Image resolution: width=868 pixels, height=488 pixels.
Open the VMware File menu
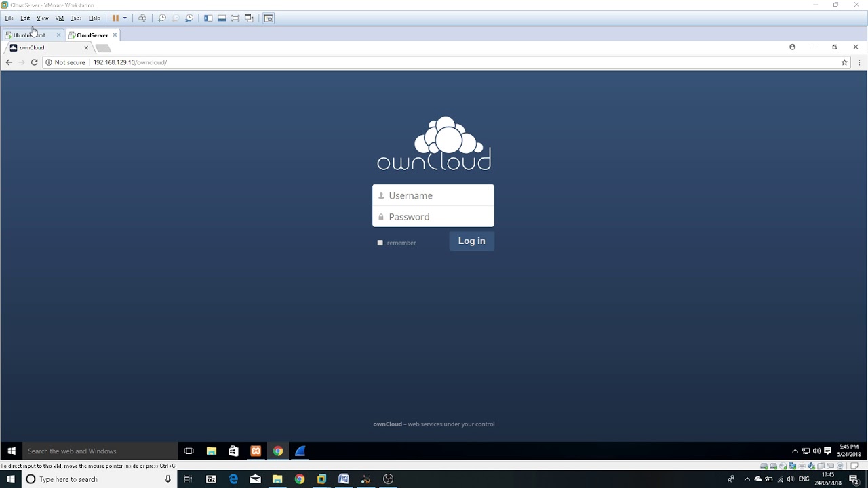[9, 18]
